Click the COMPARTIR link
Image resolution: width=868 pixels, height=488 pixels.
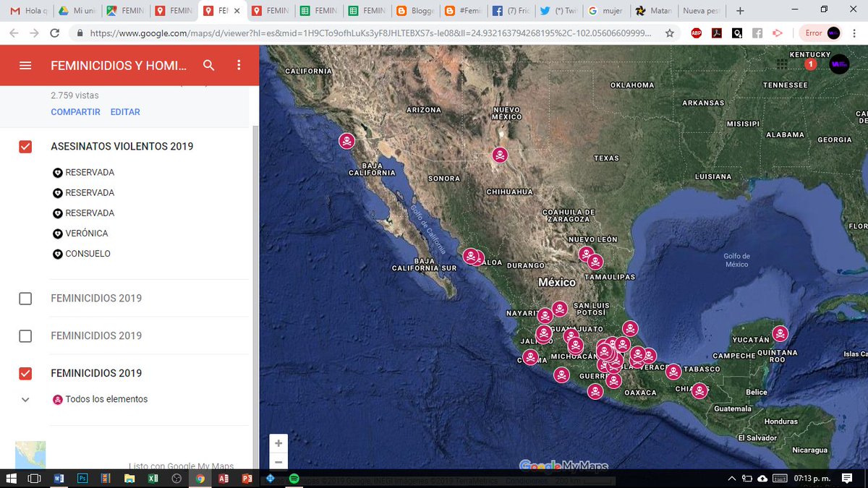(75, 112)
